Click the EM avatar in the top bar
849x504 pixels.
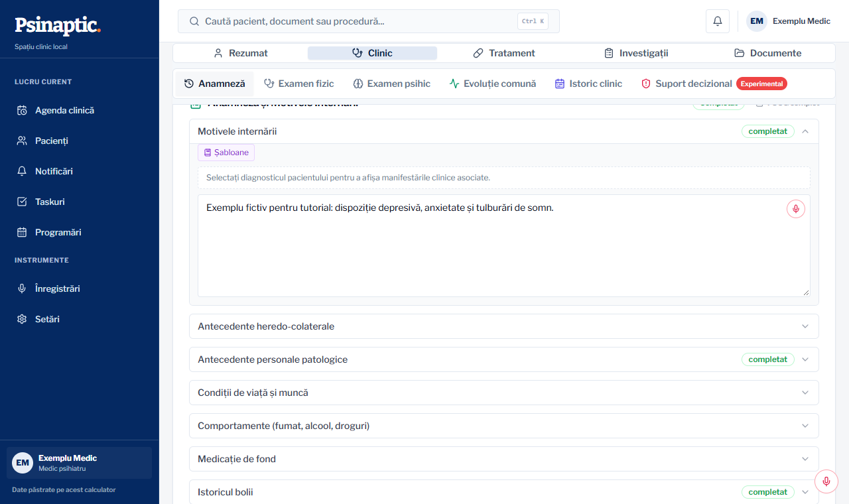pyautogui.click(x=757, y=21)
